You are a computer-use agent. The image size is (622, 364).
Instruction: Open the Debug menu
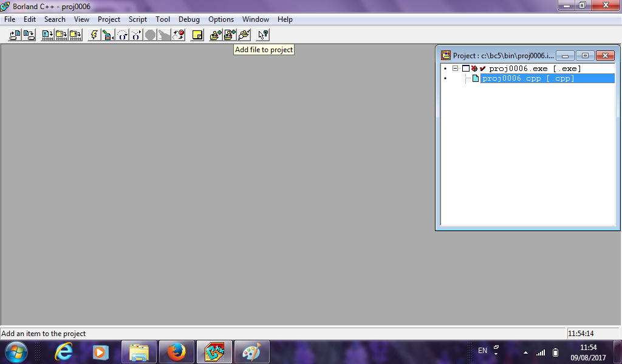point(189,19)
